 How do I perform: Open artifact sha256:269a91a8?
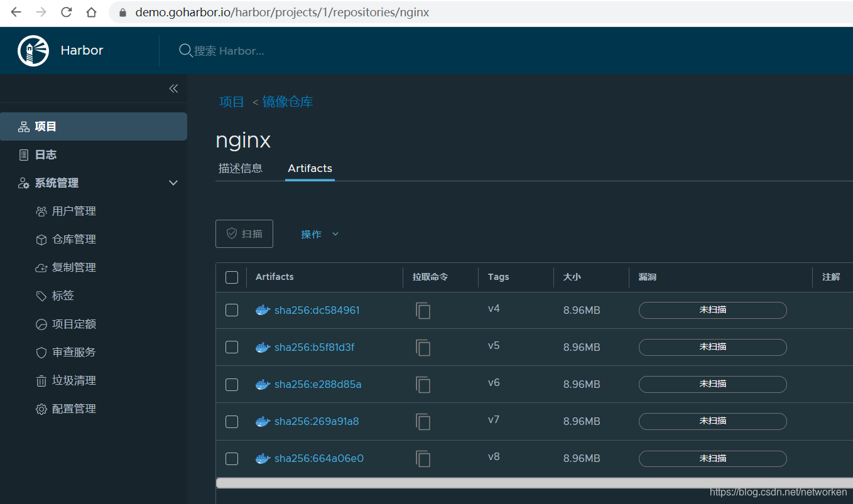[317, 421]
